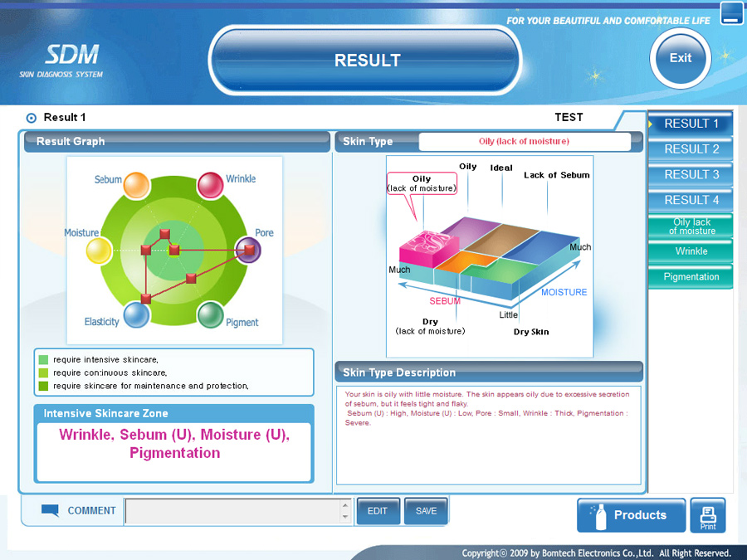Click the Print icon button
Viewport: 747px width, 560px height.
point(707,515)
